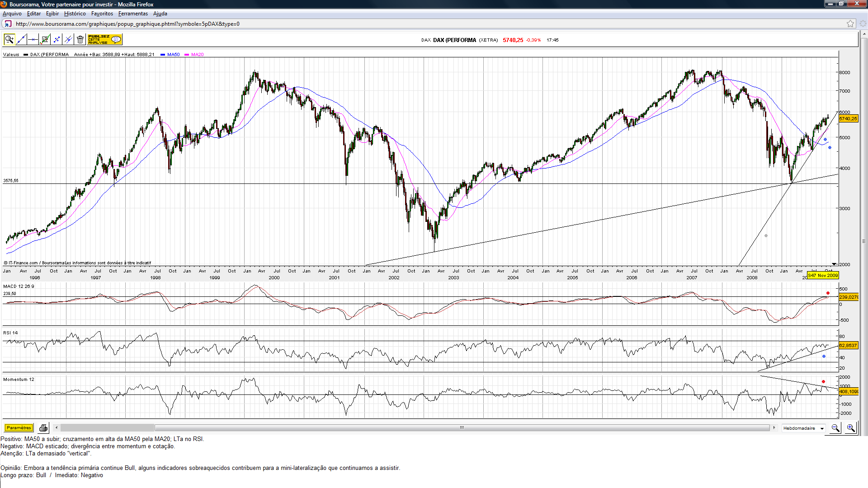Click the chart scrollbar left arrow
The width and height of the screenshot is (868, 488).
point(57,428)
